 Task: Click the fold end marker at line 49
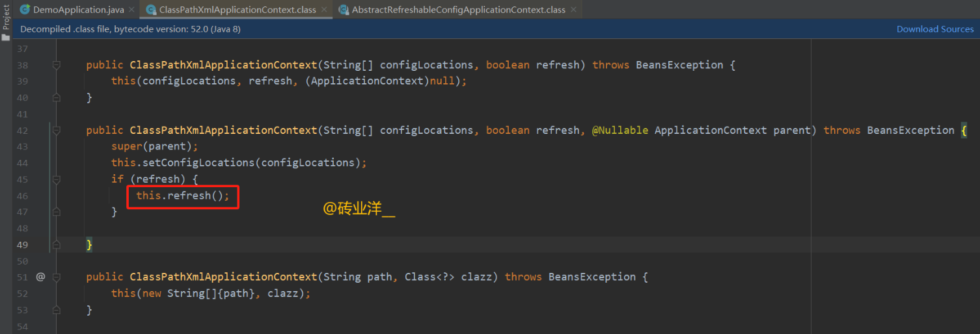coord(57,244)
